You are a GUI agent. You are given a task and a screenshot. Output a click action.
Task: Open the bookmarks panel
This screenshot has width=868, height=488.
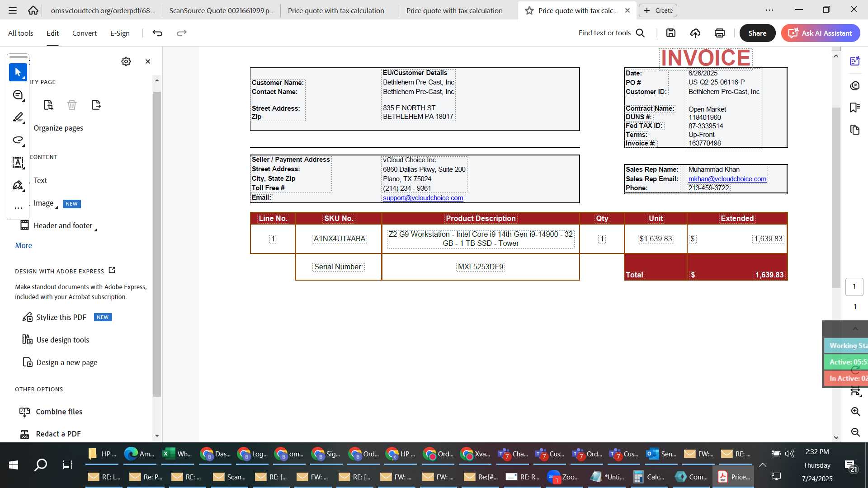point(855,108)
